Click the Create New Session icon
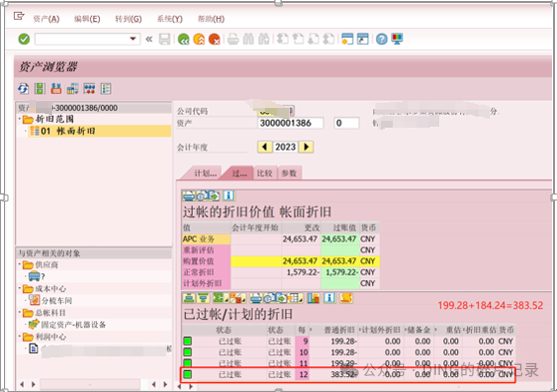Screen dimensions: 557x392 point(347,39)
